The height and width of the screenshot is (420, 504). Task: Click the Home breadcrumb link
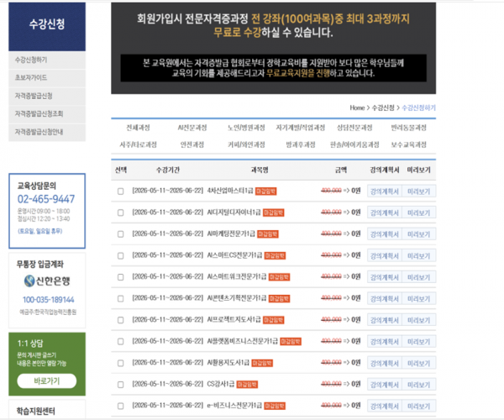[357, 108]
